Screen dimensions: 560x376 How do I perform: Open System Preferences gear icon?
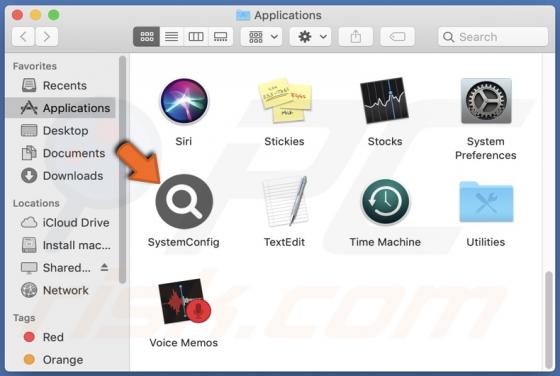pos(486,101)
